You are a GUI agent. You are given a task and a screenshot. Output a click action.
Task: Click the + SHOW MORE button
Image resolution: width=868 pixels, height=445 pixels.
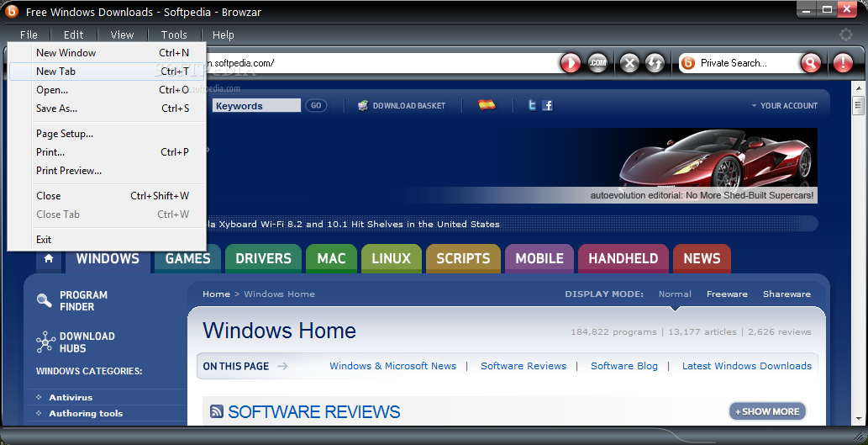coord(767,411)
